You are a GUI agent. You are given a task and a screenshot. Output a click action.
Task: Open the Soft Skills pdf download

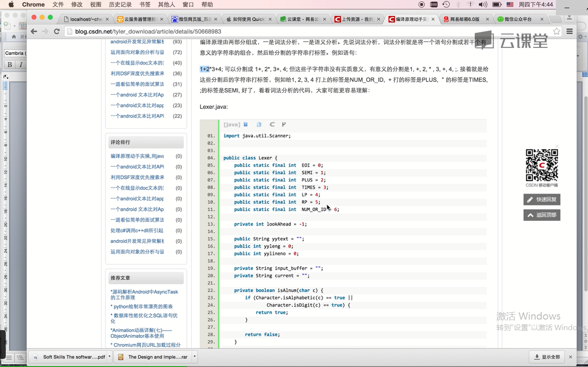(69, 357)
